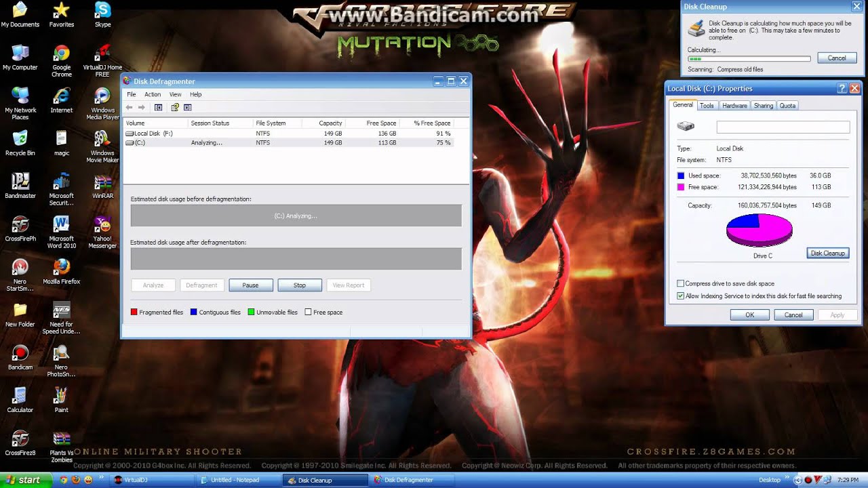868x488 pixels.
Task: Open My Documents desktop icon
Action: (20, 15)
